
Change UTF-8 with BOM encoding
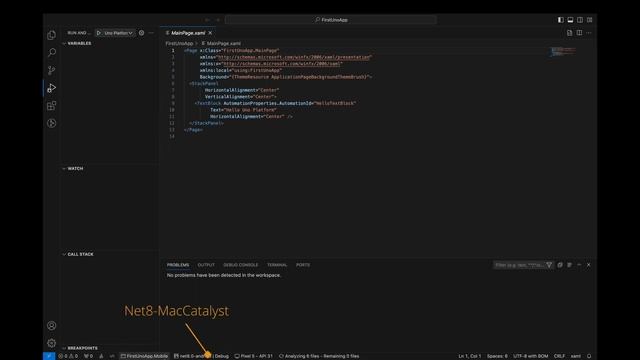531,356
